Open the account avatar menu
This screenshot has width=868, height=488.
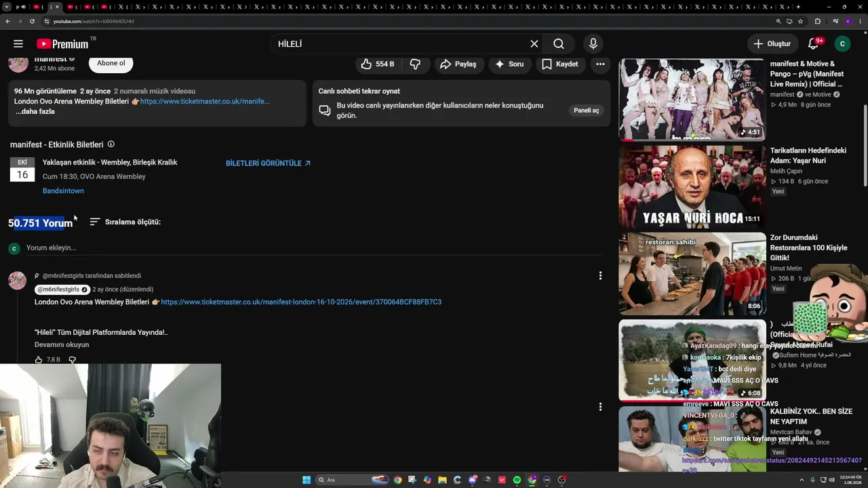click(x=842, y=44)
